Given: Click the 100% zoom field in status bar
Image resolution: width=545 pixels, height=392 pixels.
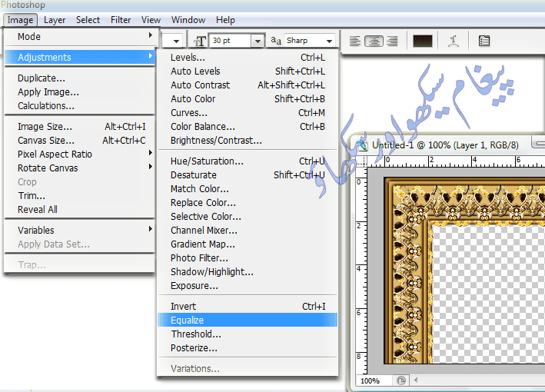Looking at the screenshot, I should coord(374,381).
